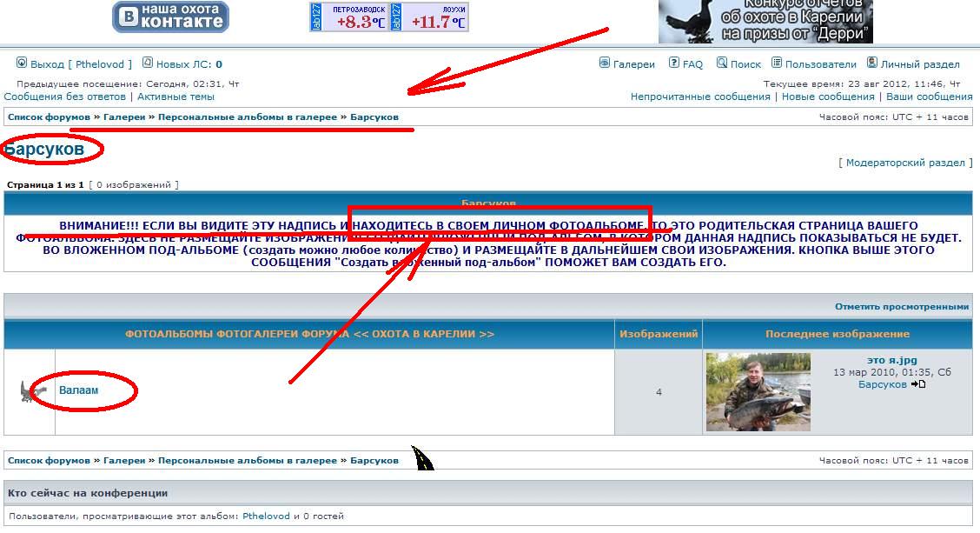Click the bird album icon beside Валаам
The width and height of the screenshot is (980, 533).
(x=30, y=391)
